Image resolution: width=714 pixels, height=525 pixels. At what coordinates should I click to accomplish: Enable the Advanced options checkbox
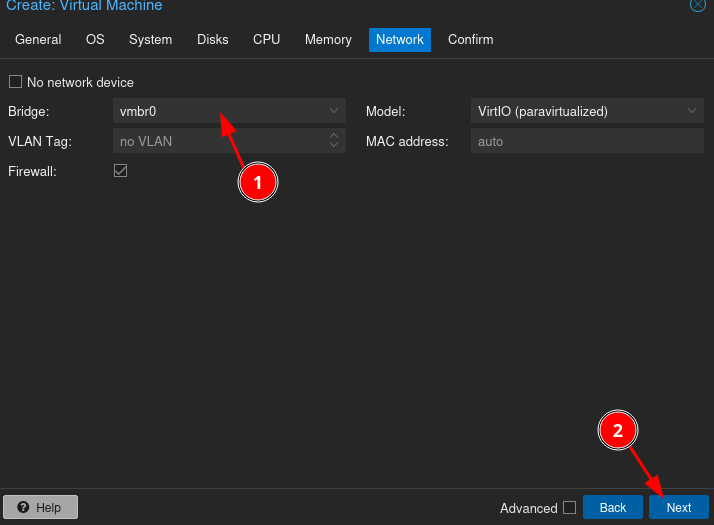(x=569, y=508)
